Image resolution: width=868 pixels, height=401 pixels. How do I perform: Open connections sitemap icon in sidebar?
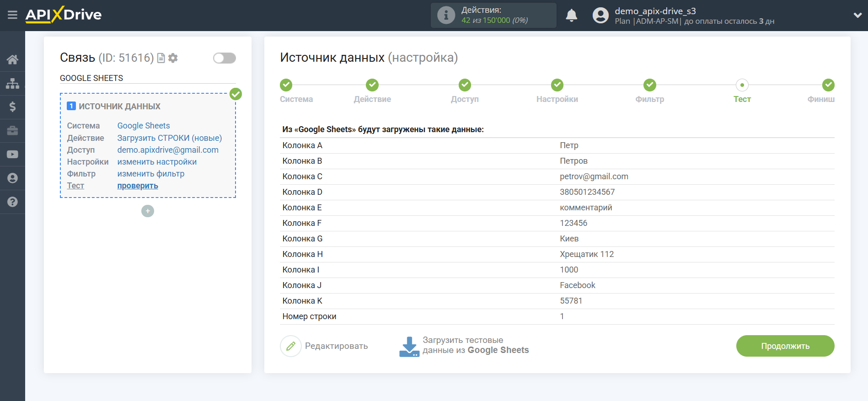(x=12, y=83)
